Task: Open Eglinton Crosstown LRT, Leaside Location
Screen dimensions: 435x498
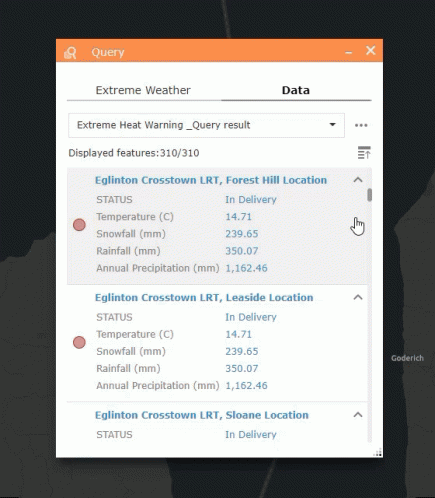Action: (204, 298)
